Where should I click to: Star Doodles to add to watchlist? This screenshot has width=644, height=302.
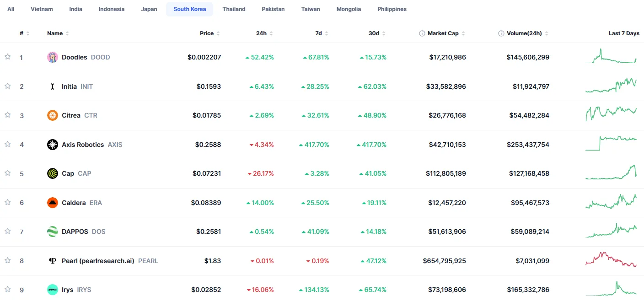pyautogui.click(x=7, y=57)
